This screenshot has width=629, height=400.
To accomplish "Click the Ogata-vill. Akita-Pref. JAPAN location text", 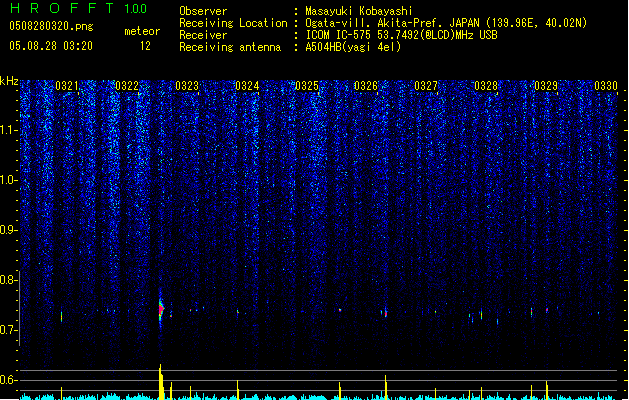I will (446, 23).
